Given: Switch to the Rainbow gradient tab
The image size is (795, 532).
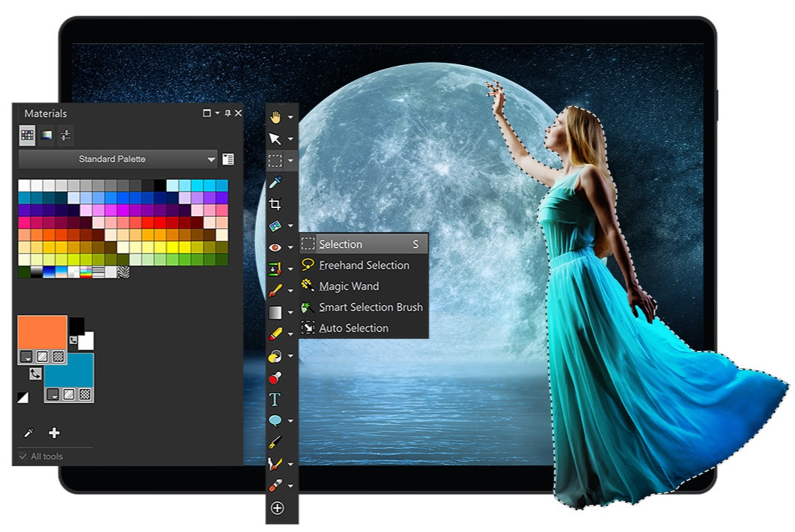Looking at the screenshot, I should [46, 135].
